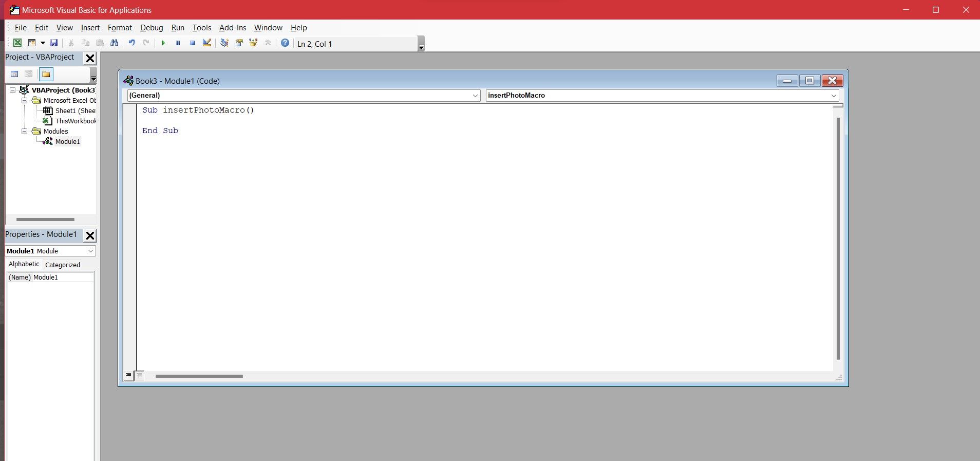
Task: Click the Toolbox icon in toolbar
Action: [268, 43]
